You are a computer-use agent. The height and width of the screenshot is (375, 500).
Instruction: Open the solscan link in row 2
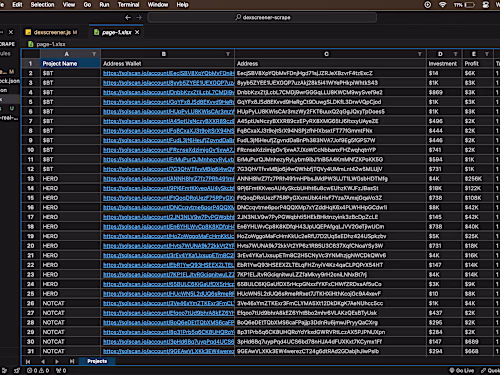169,73
